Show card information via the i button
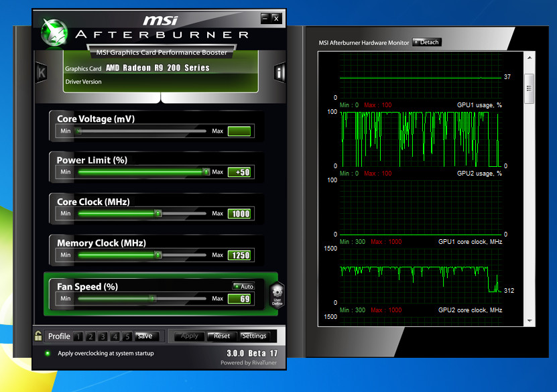Image resolution: width=557 pixels, height=392 pixels. coord(280,73)
